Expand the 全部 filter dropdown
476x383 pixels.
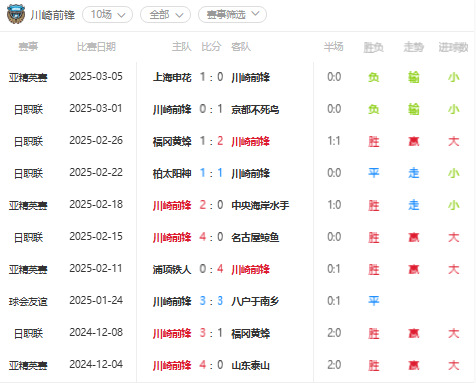pyautogui.click(x=165, y=15)
